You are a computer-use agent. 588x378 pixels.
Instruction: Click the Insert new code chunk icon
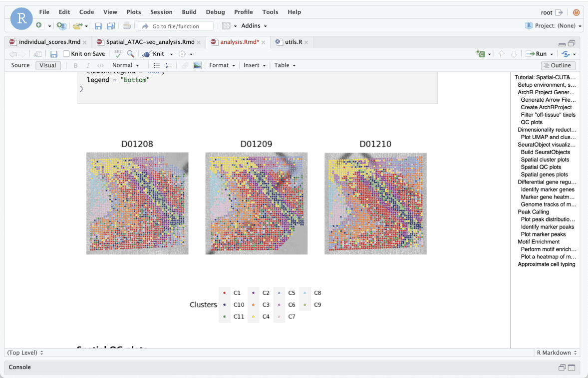(x=481, y=54)
